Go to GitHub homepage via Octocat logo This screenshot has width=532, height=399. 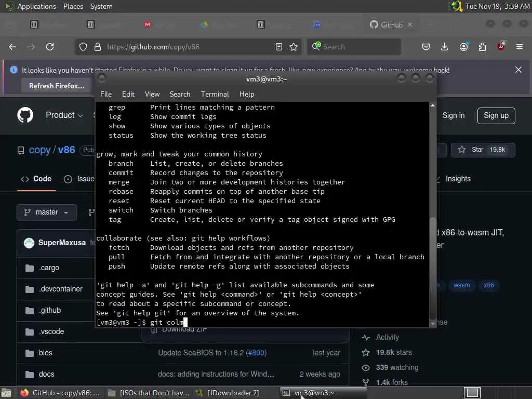(25, 115)
